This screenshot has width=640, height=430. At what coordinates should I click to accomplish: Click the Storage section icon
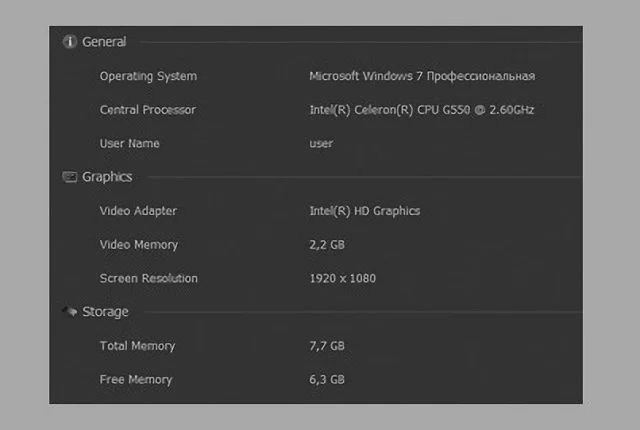70,312
